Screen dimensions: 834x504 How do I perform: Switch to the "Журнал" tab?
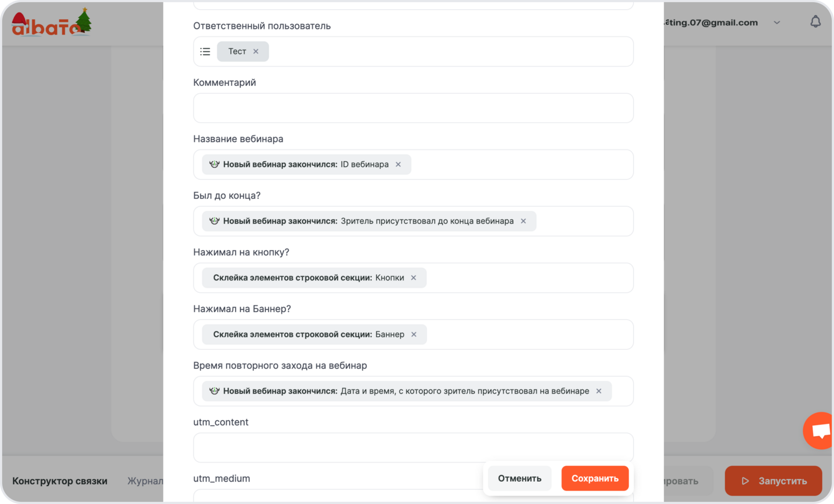pos(145,481)
